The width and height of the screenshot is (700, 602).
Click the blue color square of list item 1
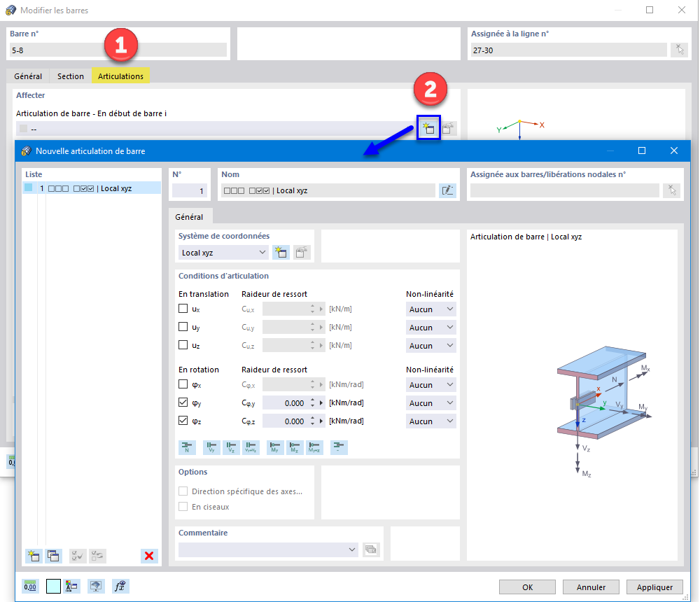(x=29, y=188)
